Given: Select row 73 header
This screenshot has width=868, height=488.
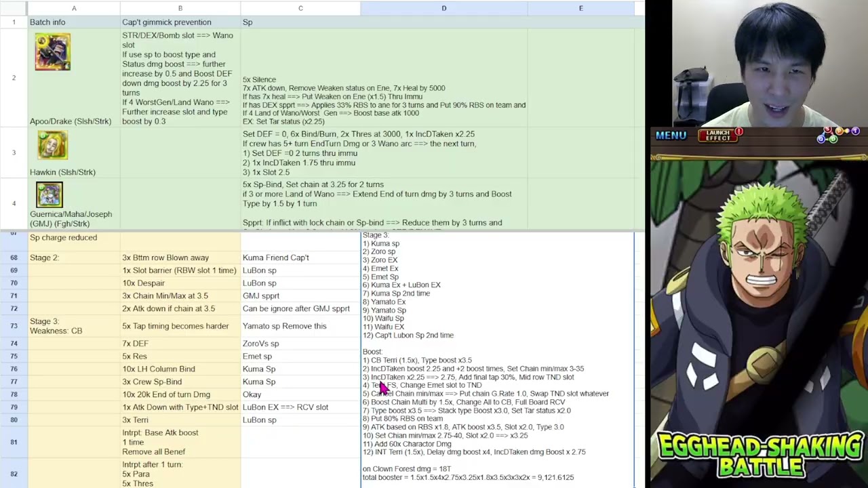Looking at the screenshot, I should click(x=14, y=326).
